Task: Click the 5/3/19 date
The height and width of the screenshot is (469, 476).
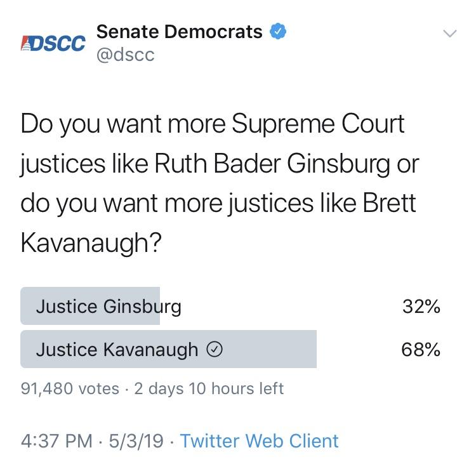Action: tap(136, 441)
